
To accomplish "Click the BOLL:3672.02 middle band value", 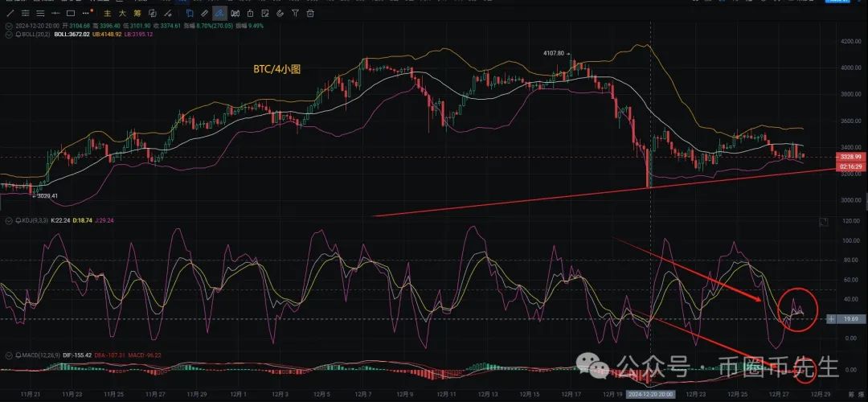I will click(x=72, y=35).
